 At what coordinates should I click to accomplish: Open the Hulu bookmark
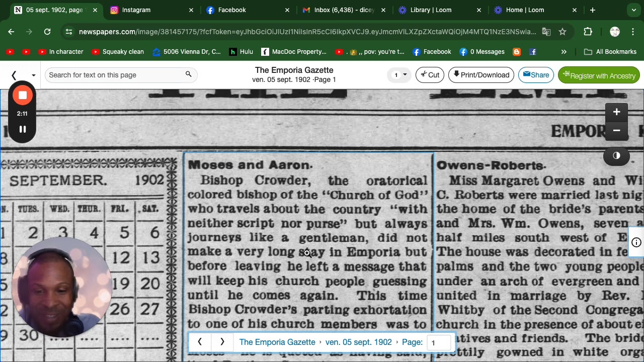241,52
